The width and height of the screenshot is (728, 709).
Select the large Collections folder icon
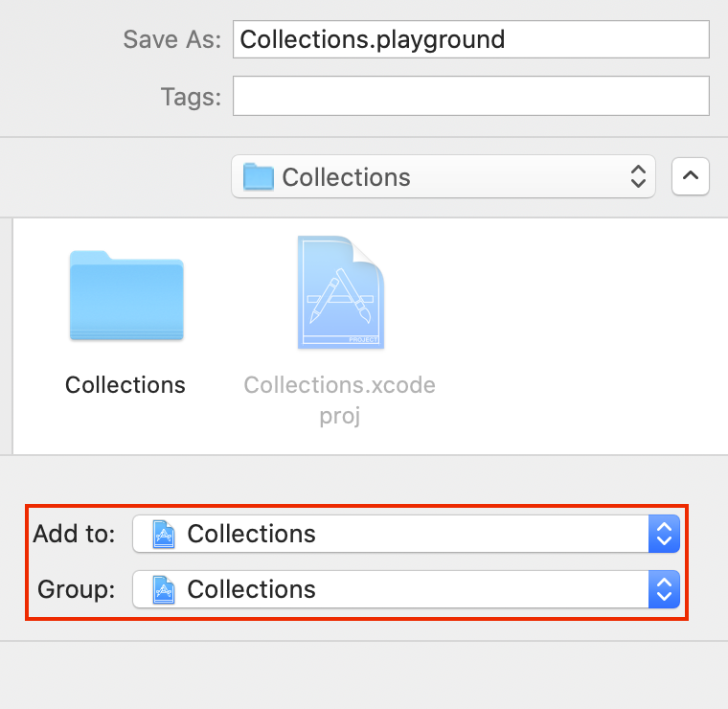tap(125, 295)
